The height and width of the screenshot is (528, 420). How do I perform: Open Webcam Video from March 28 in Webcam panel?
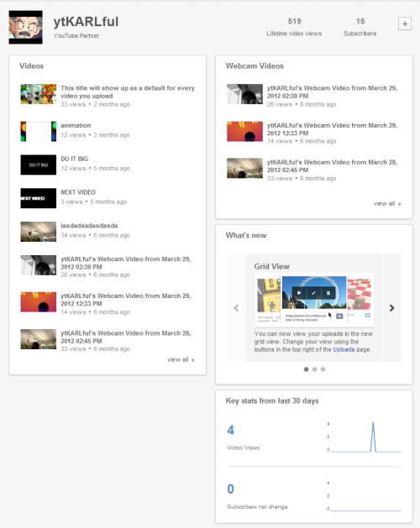pos(332,166)
